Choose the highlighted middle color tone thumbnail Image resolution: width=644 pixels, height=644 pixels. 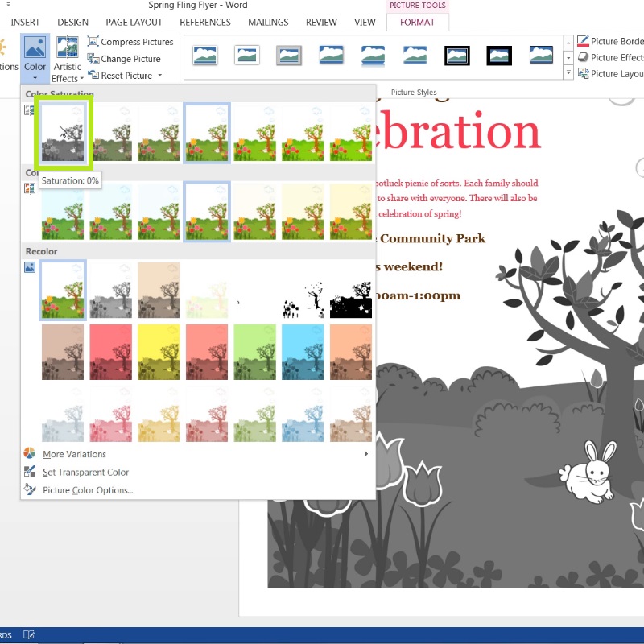coord(207,212)
